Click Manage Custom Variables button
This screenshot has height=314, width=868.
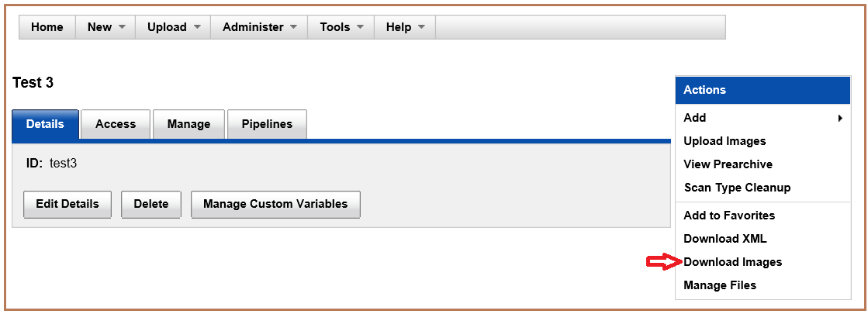[275, 204]
